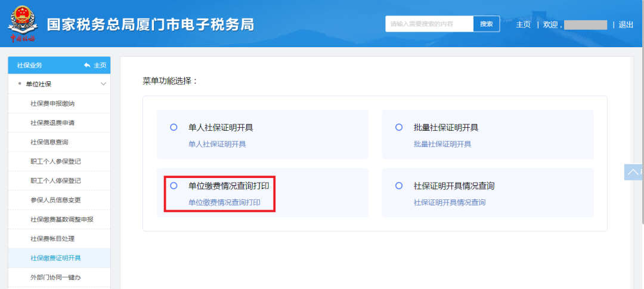The height and width of the screenshot is (289, 644).
Task: Focus the search input field in header
Action: (x=429, y=24)
